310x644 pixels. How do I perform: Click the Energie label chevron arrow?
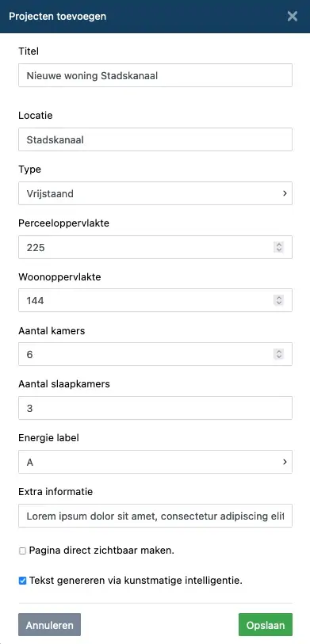point(285,462)
